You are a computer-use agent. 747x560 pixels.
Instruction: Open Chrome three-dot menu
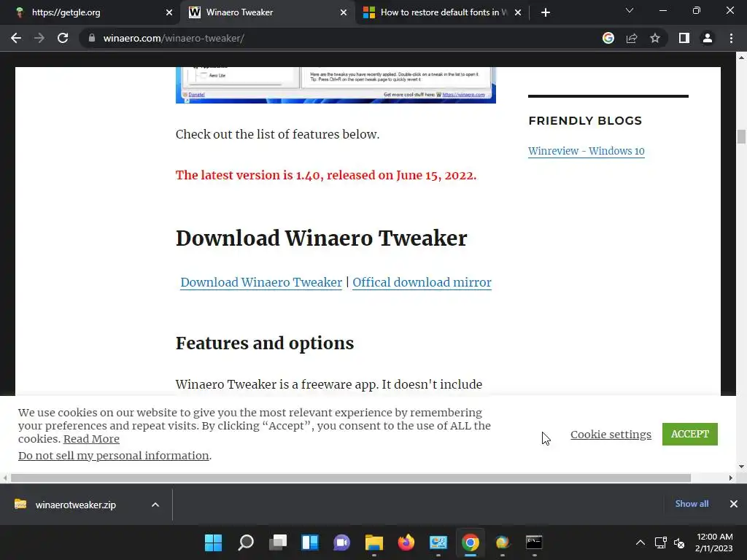(x=731, y=38)
